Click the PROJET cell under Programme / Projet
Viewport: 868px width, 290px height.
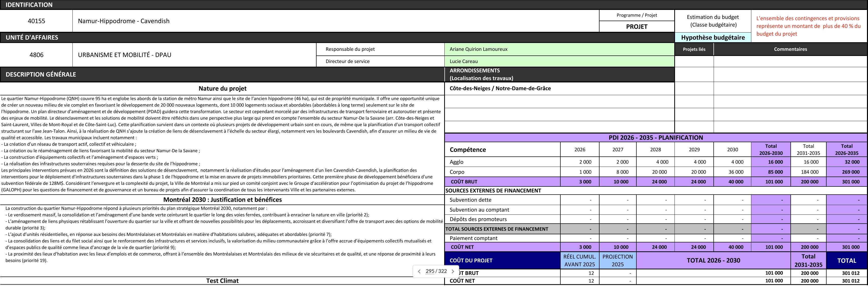pyautogui.click(x=637, y=27)
